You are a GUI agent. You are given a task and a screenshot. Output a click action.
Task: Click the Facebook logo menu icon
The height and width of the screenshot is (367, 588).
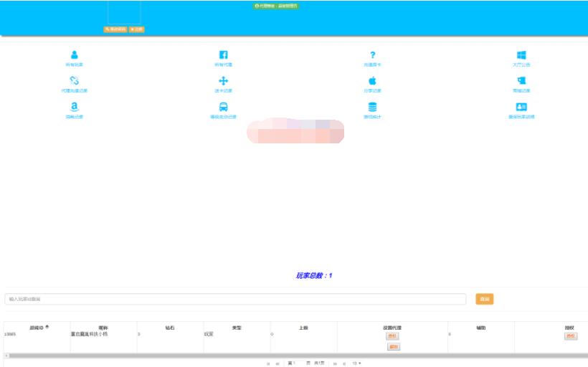(224, 55)
